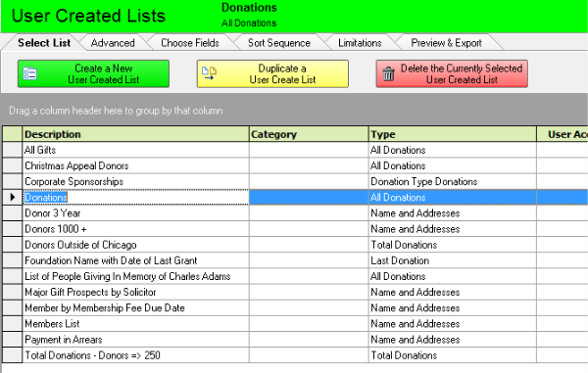Click the list icon on Create New button

(x=30, y=73)
